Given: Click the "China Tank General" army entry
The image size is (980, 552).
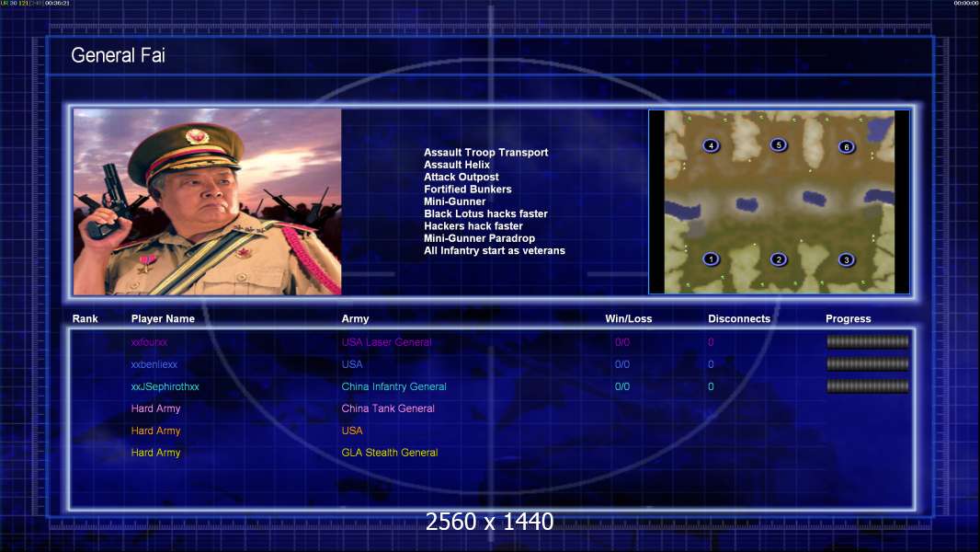Looking at the screenshot, I should tap(388, 408).
